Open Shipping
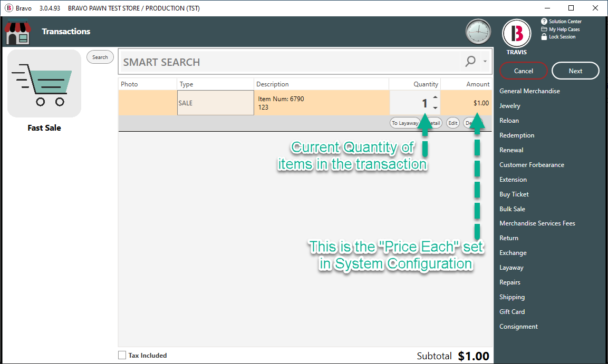This screenshot has height=364, width=608. coord(512,297)
